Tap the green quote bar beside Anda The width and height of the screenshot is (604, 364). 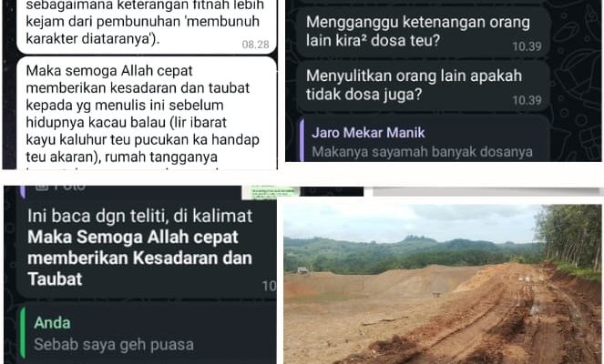point(23,333)
